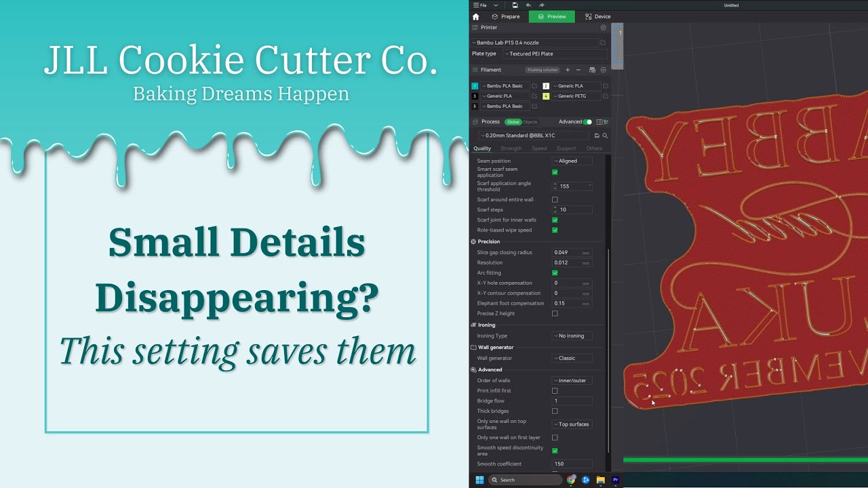Enable Print infill first checkbox

(555, 391)
